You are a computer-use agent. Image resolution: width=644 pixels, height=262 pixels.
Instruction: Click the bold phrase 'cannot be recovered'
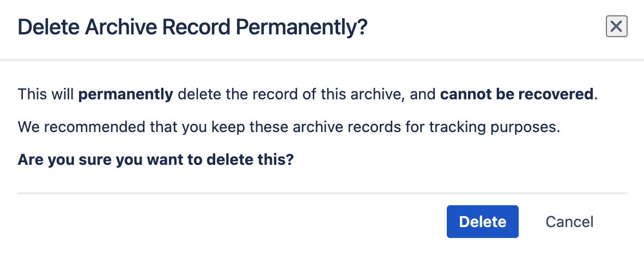point(517,94)
